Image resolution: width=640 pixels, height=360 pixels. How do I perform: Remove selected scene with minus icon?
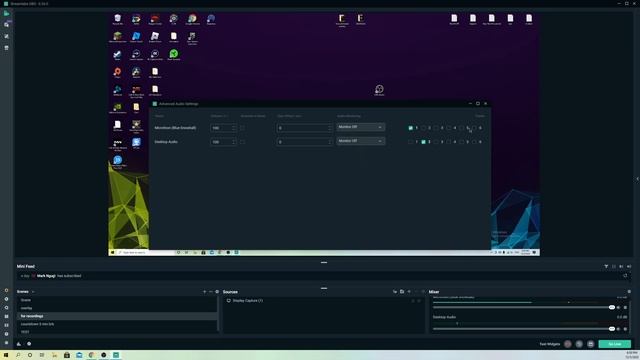click(211, 291)
